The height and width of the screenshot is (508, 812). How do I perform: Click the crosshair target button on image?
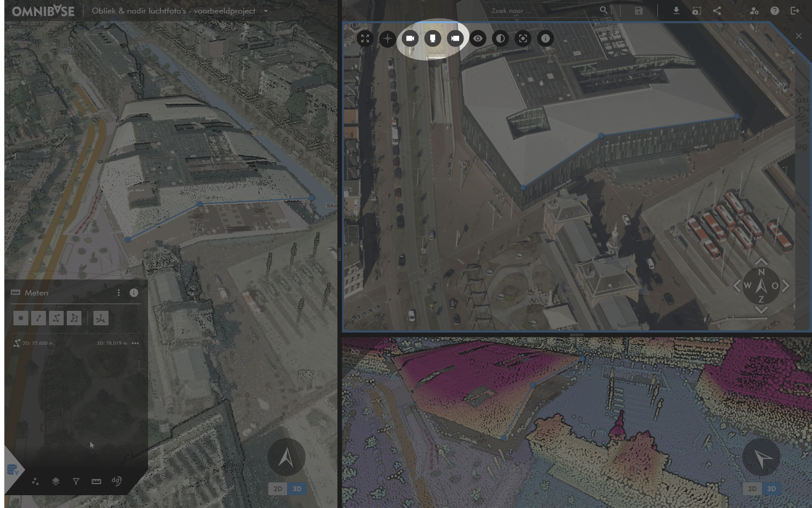[387, 38]
